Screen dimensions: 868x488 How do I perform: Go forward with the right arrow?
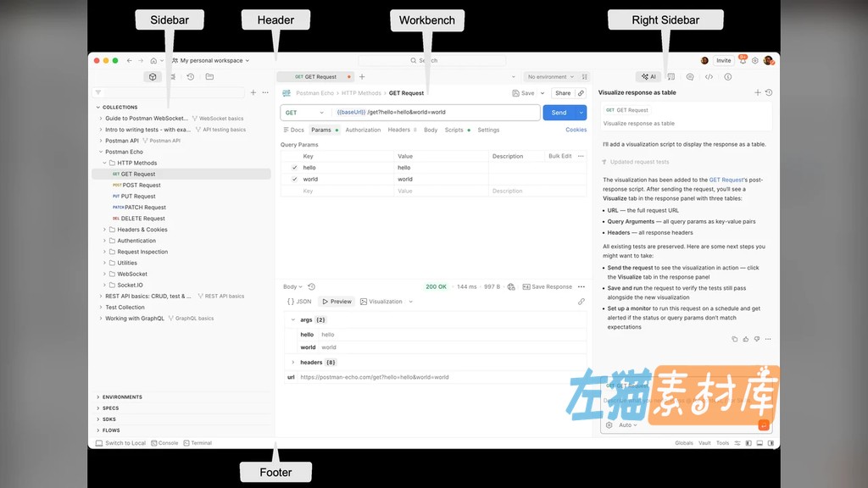click(141, 61)
